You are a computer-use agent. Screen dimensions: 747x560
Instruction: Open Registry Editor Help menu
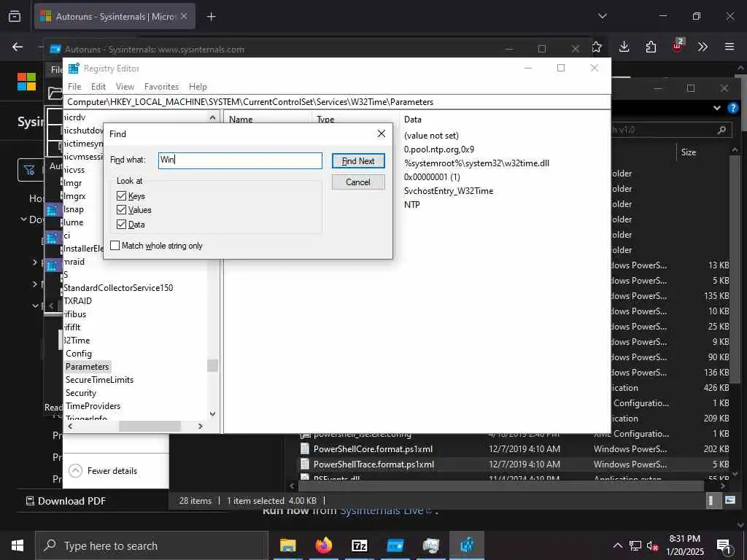(198, 87)
